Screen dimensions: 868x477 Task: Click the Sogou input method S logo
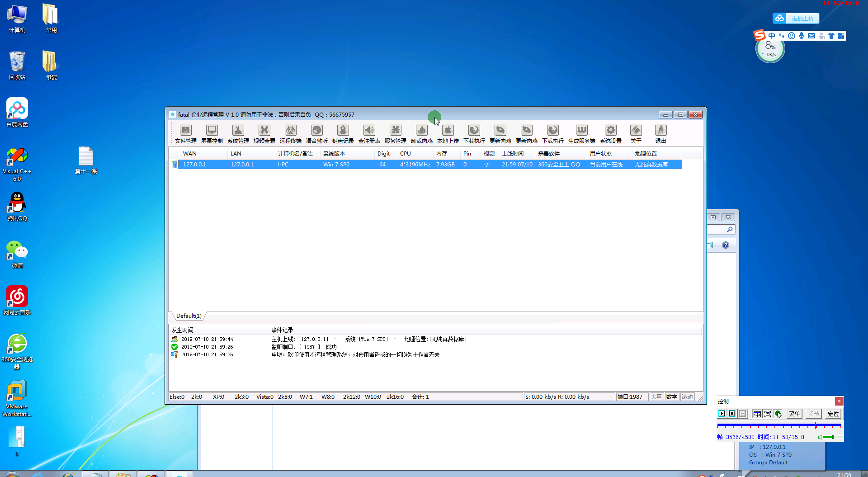click(759, 35)
